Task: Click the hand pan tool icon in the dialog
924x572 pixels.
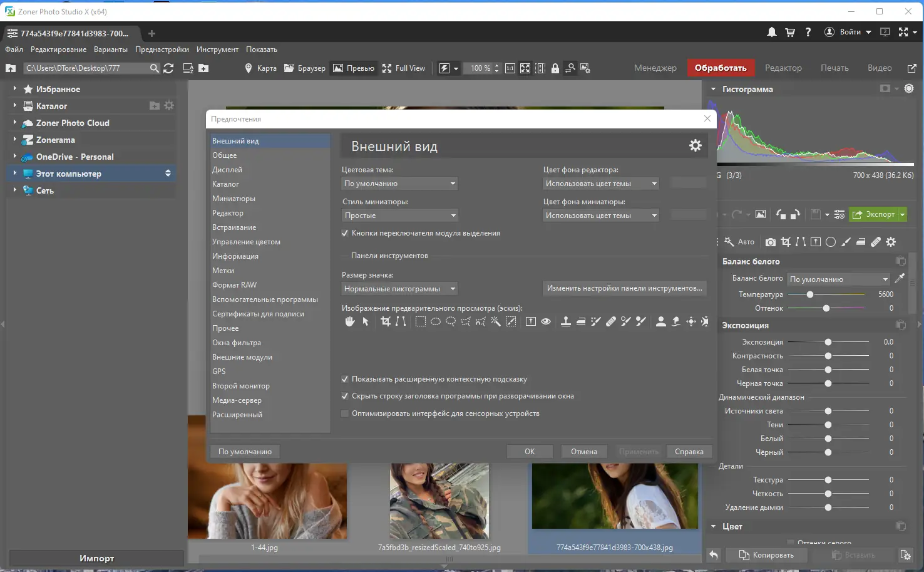Action: [x=349, y=321]
